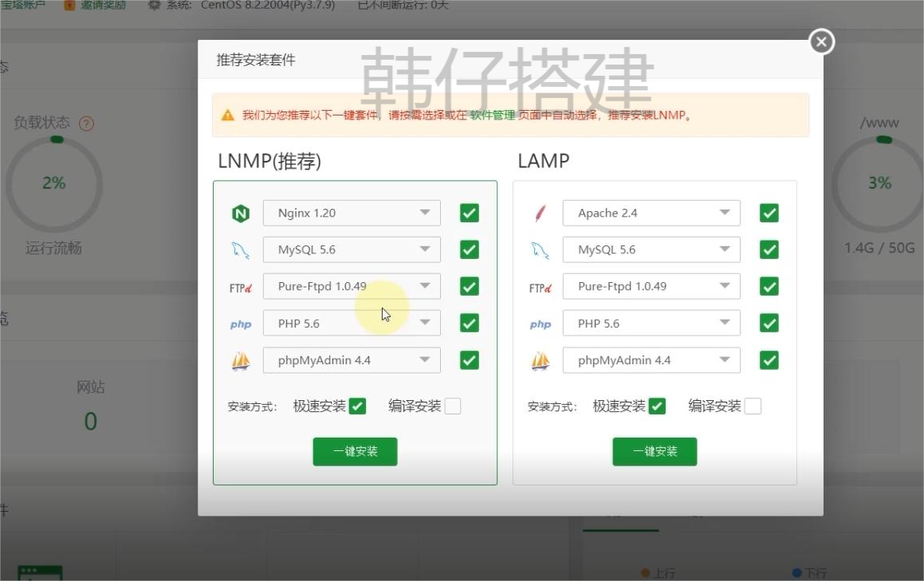Open LNMP MySQL 5.6 version dropdown
Screen dimensions: 924x581
(352, 249)
